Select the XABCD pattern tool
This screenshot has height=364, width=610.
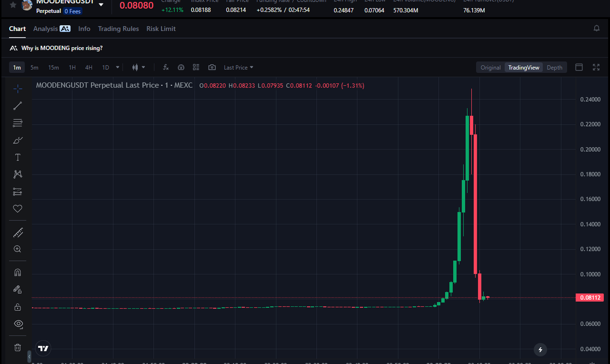click(17, 174)
